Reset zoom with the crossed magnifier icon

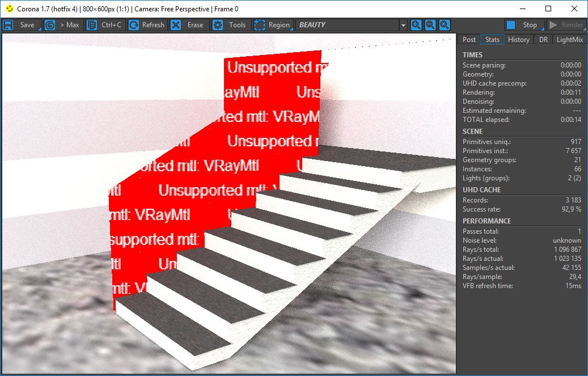(x=445, y=25)
